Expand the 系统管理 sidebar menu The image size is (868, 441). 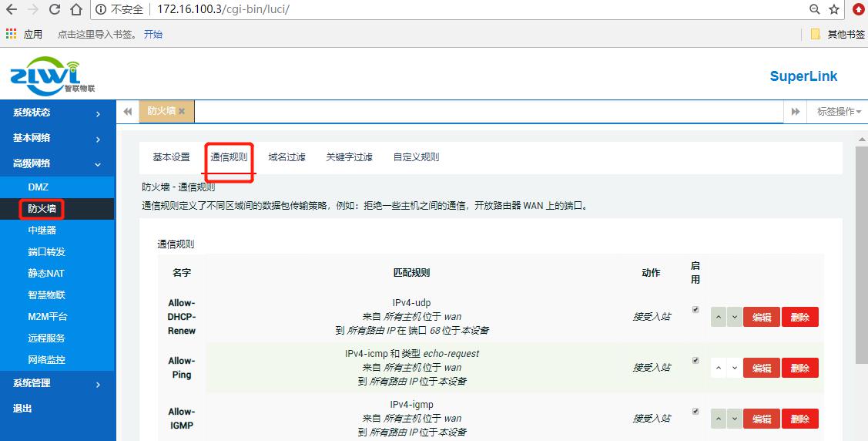click(58, 383)
